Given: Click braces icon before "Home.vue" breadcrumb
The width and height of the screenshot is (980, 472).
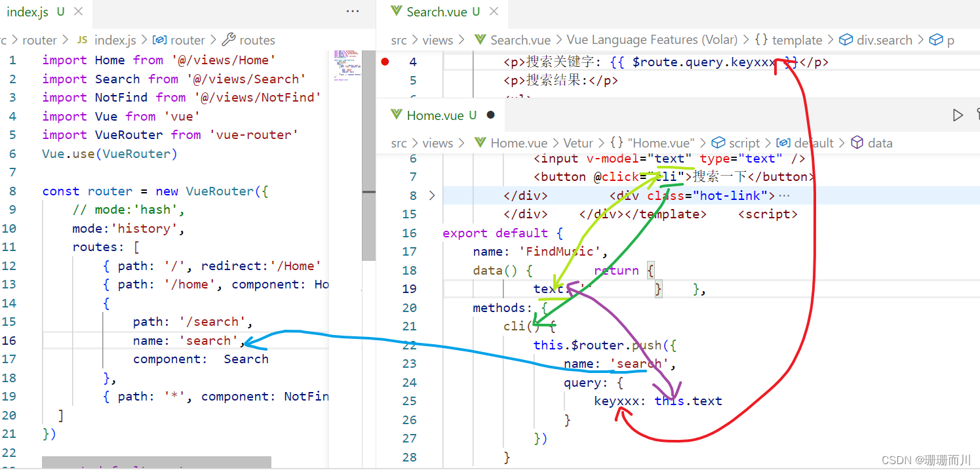Looking at the screenshot, I should point(616,143).
